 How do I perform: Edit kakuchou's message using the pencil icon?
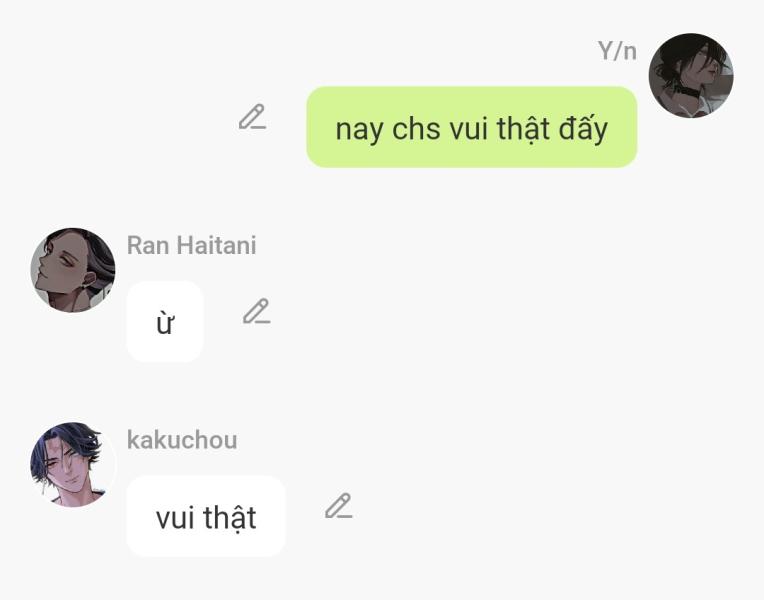[339, 506]
